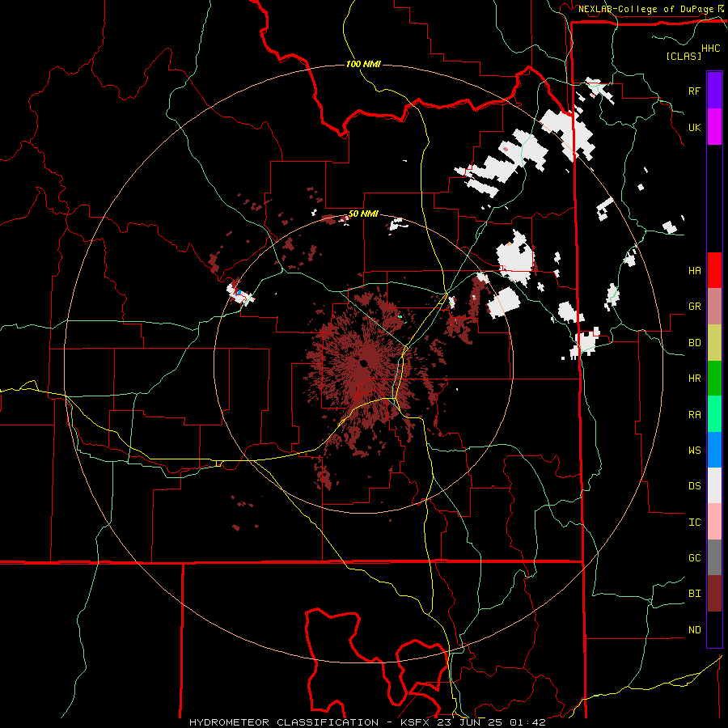
Task: Click the "UK" legend label
Action: tap(695, 127)
